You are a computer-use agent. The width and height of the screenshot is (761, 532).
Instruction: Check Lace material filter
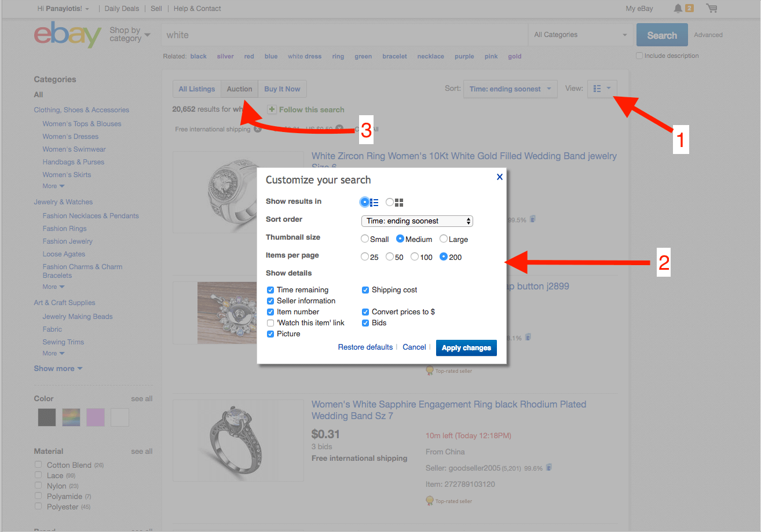point(38,475)
